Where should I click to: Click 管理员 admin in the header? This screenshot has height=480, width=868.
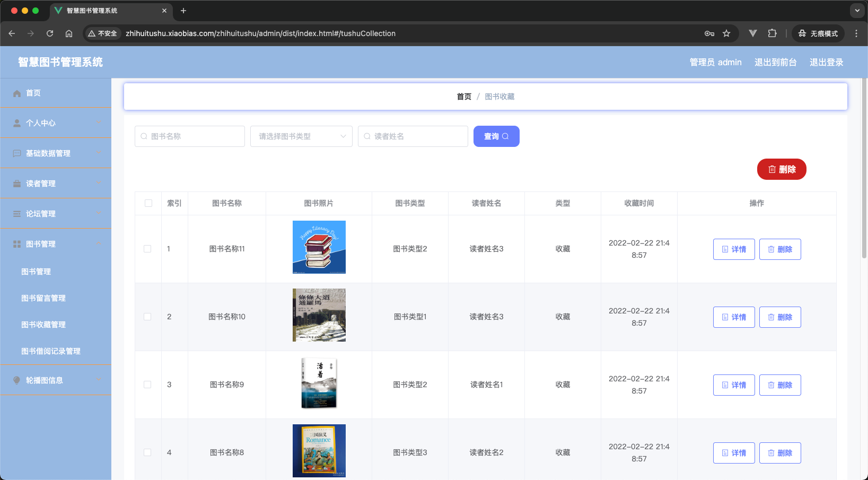click(x=715, y=62)
